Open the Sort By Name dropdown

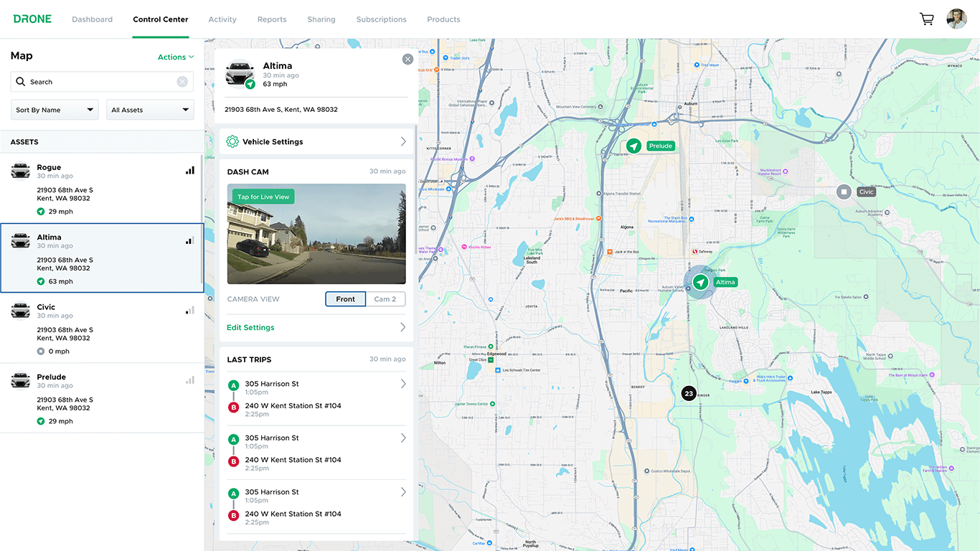pyautogui.click(x=54, y=109)
